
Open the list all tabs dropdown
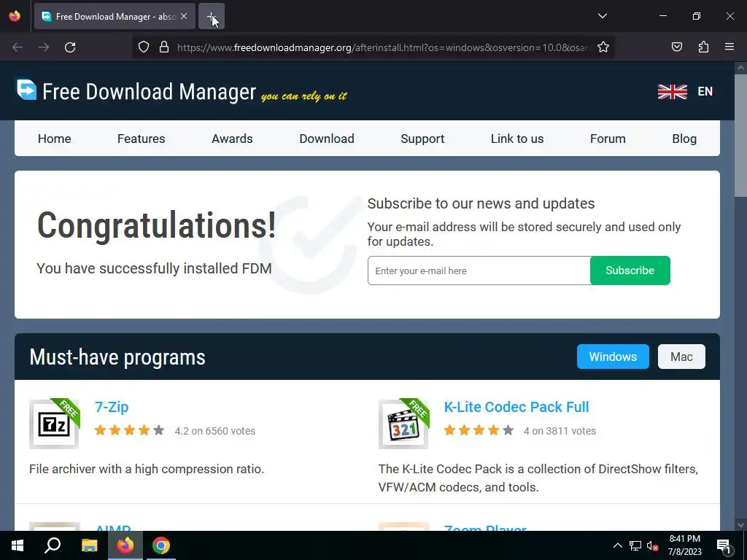pyautogui.click(x=602, y=16)
